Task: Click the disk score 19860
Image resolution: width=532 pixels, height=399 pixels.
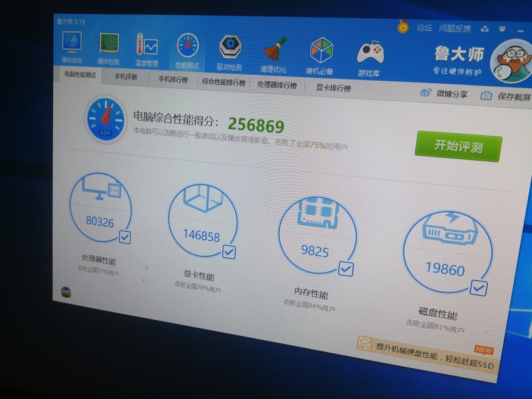Action: click(x=445, y=269)
